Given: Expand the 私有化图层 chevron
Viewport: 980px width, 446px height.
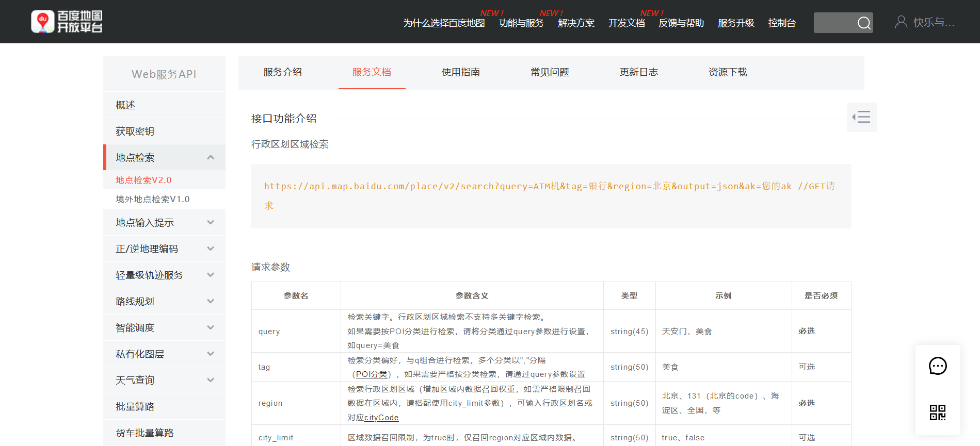Looking at the screenshot, I should 211,354.
